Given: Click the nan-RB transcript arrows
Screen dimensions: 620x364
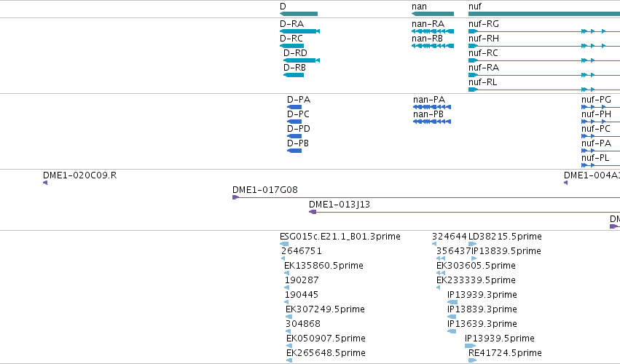Looking at the screenshot, I should click(433, 46).
